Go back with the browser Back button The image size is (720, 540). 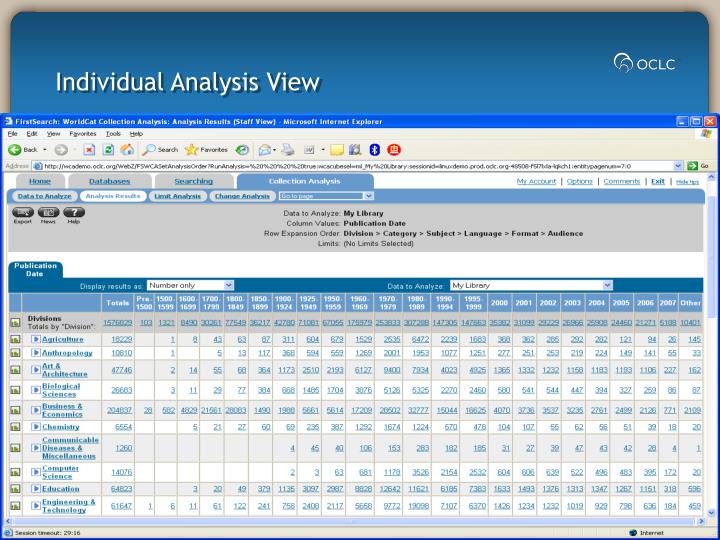23,150
